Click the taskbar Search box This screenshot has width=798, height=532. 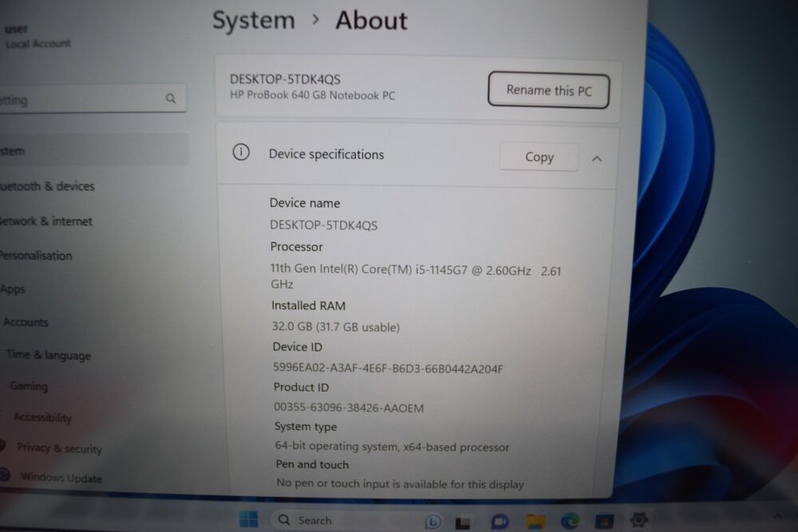coord(356,520)
